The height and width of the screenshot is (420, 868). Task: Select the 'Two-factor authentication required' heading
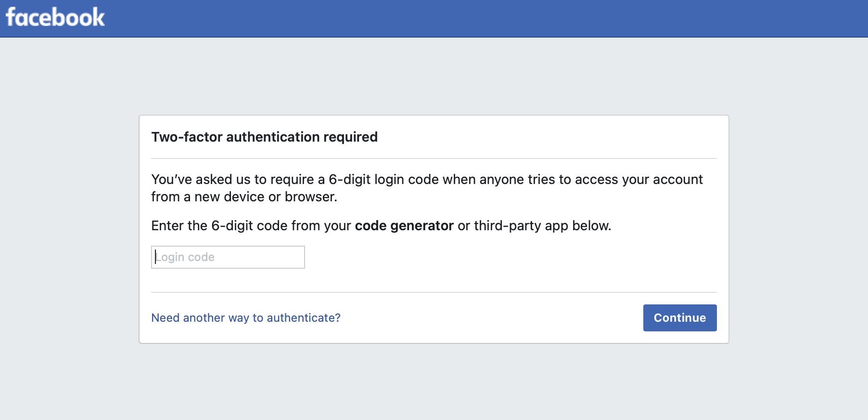pyautogui.click(x=265, y=137)
